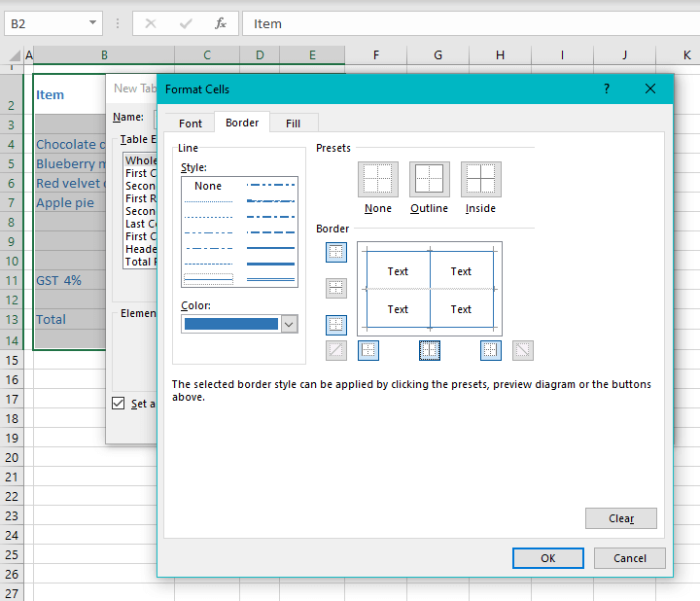Select the double line border style
This screenshot has width=700, height=601.
270,279
